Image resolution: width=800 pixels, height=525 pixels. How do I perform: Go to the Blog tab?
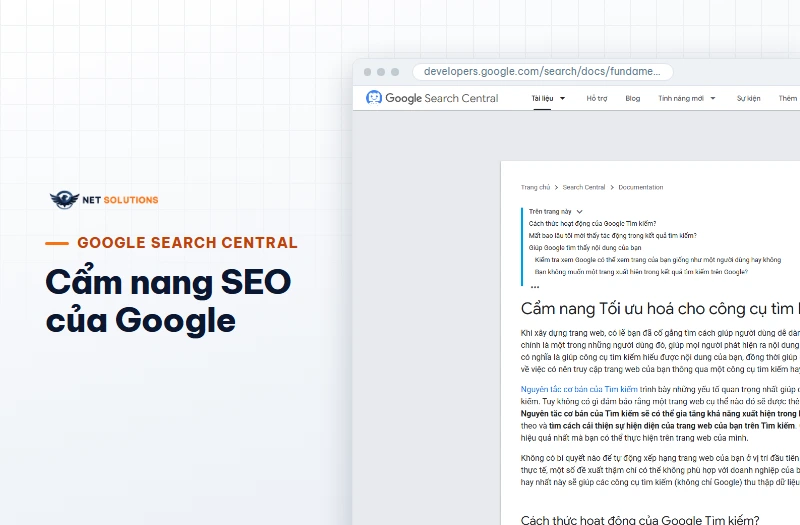pyautogui.click(x=633, y=98)
